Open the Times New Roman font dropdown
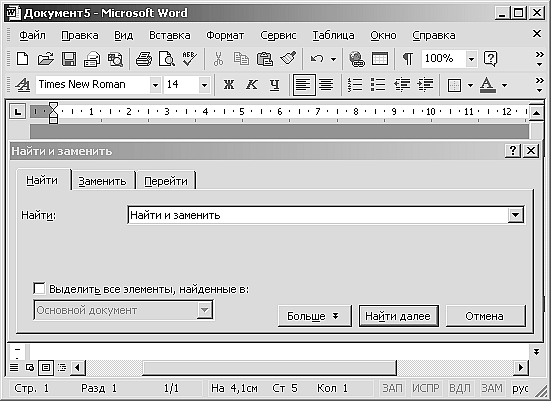 (x=155, y=85)
